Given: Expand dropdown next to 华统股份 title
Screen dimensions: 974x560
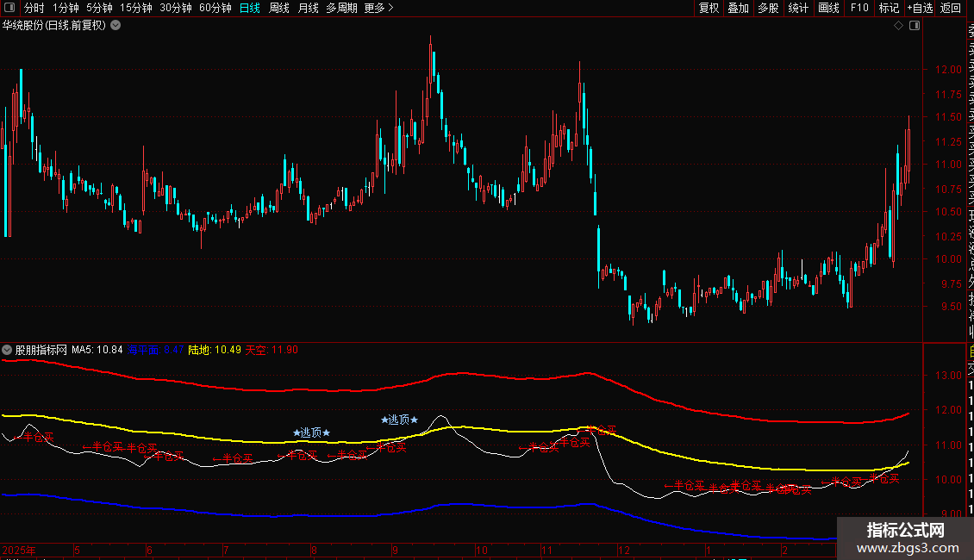Looking at the screenshot, I should 116,26.
